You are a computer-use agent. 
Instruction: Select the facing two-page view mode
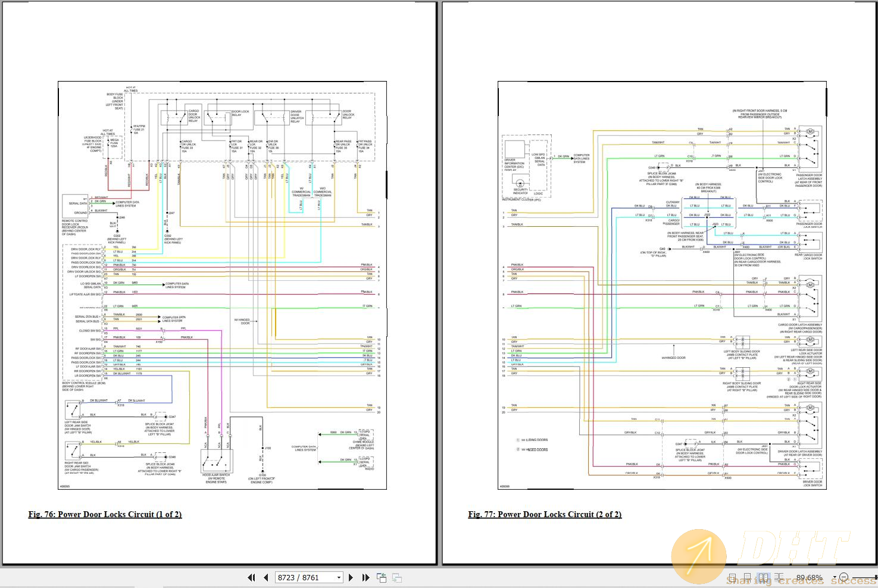pos(763,577)
